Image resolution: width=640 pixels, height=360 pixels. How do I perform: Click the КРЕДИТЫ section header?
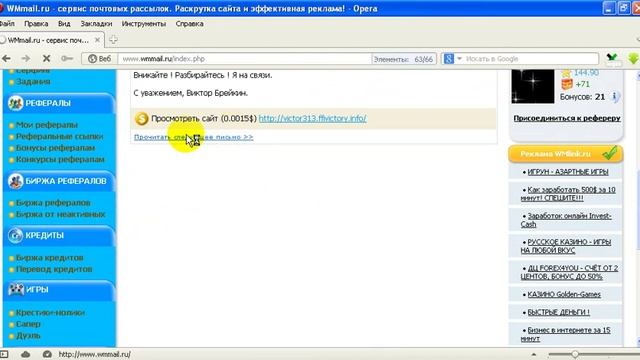(x=59, y=236)
